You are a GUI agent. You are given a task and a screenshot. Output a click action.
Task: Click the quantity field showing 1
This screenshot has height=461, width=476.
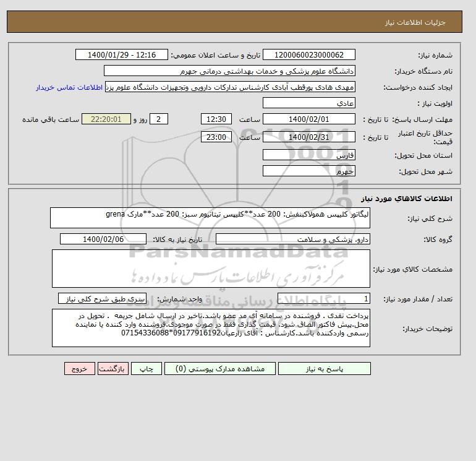[x=323, y=298]
